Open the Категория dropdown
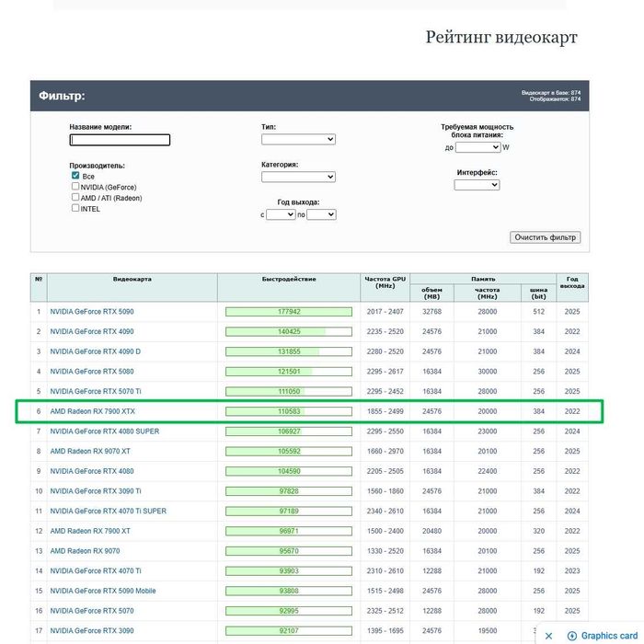644x644 pixels. [298, 177]
